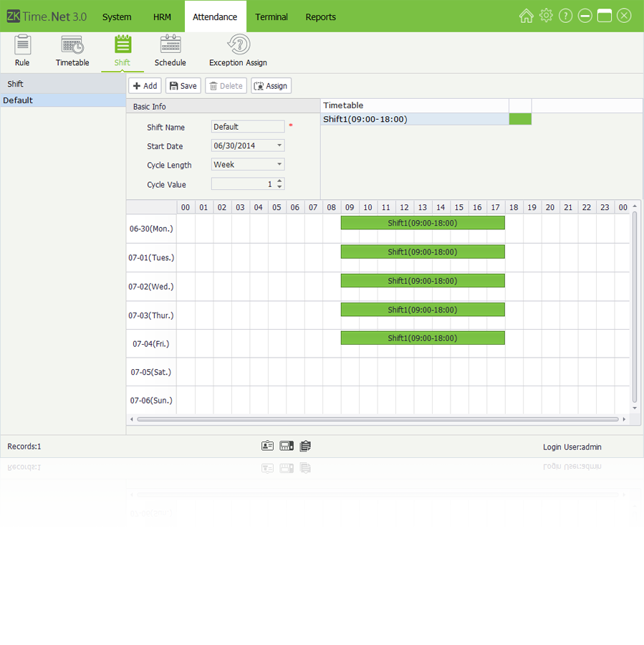This screenshot has width=644, height=645.
Task: Open the Rule clipboard icon
Action: [x=22, y=45]
